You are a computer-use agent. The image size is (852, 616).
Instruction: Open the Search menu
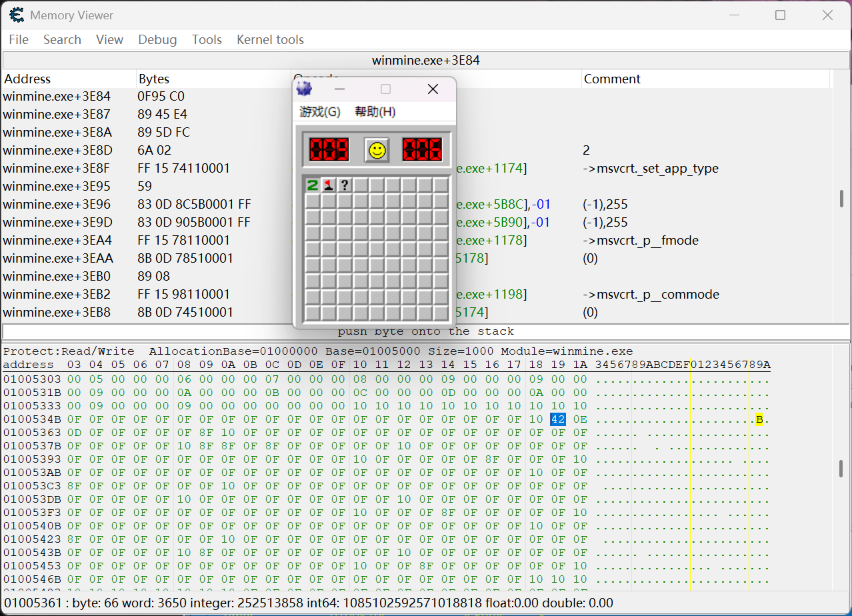coord(62,39)
